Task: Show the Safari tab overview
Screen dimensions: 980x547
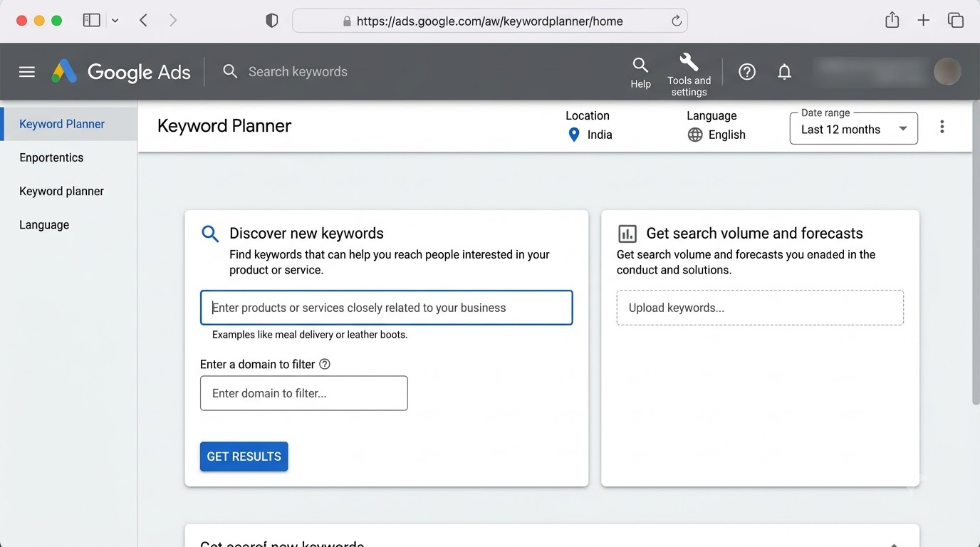Action: [956, 21]
